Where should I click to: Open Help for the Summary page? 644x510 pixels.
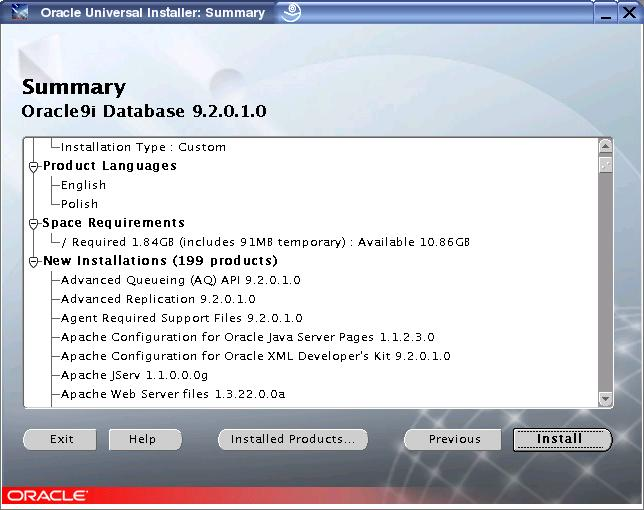click(x=145, y=439)
